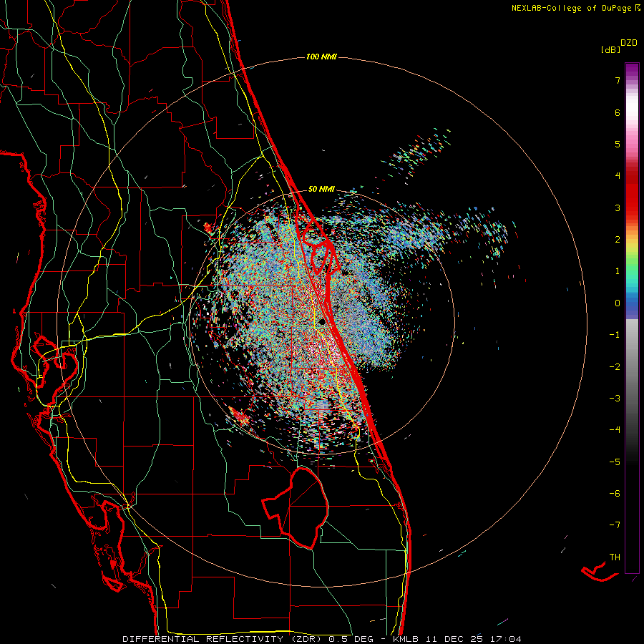Click the -5 tick label on scale

click(x=615, y=462)
